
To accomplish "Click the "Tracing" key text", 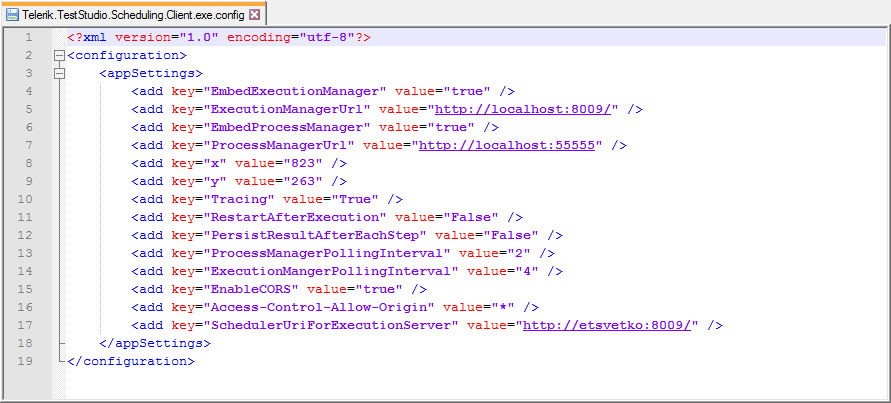I will point(239,200).
